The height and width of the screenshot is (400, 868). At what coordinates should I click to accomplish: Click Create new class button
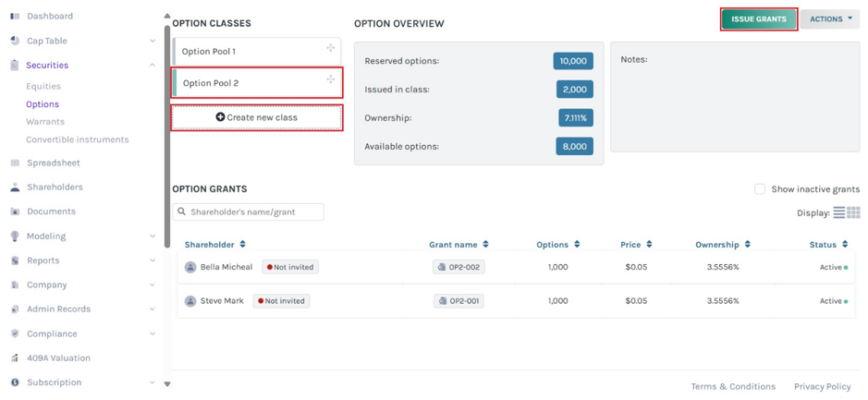[x=256, y=117]
